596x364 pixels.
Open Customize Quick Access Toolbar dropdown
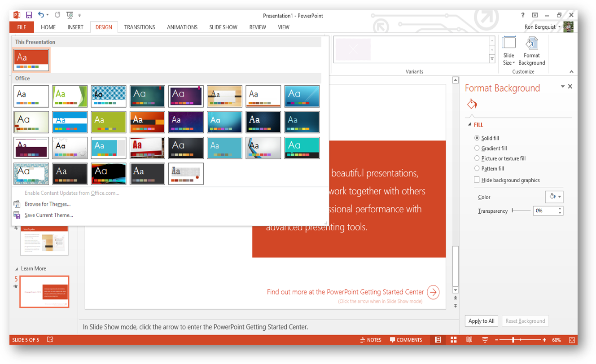(80, 15)
